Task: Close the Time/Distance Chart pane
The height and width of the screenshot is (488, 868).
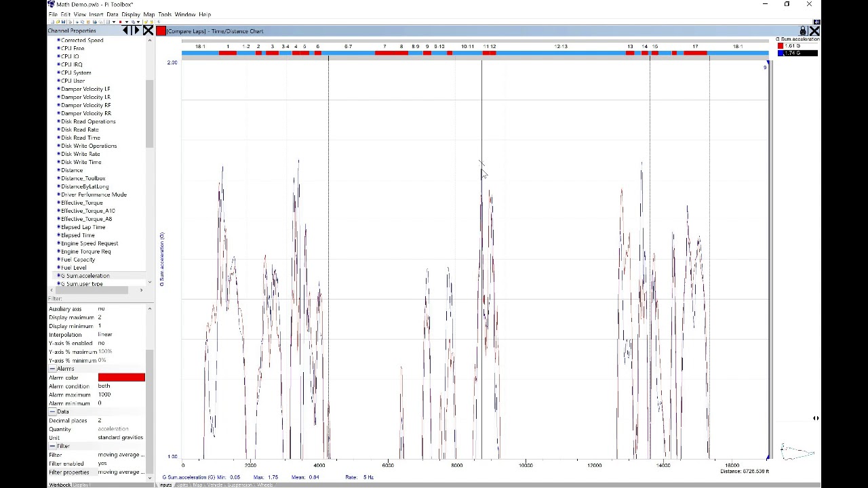Action: coord(814,31)
